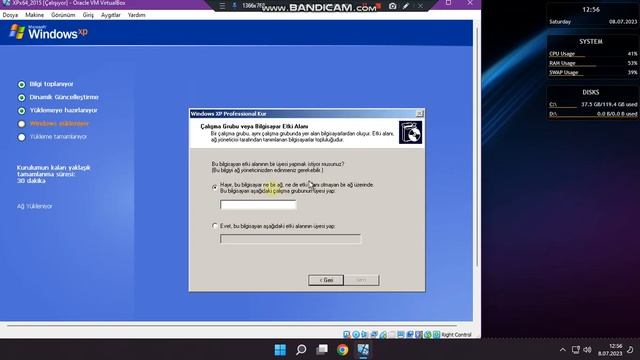Click the '< Geri' back button

pyautogui.click(x=326, y=280)
